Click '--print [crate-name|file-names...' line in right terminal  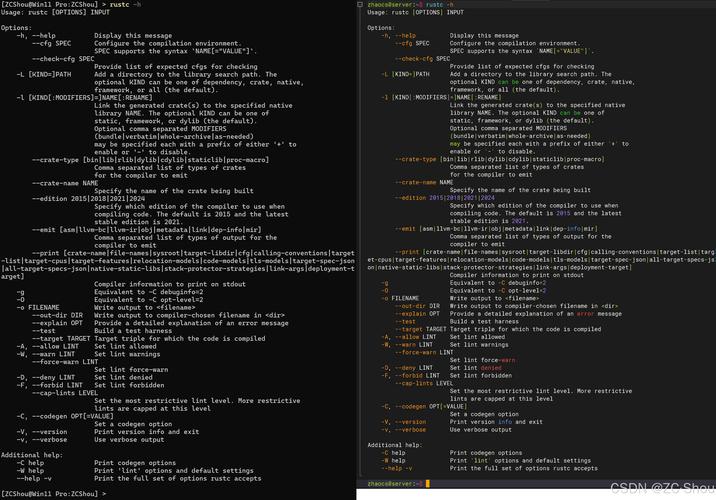(x=555, y=252)
